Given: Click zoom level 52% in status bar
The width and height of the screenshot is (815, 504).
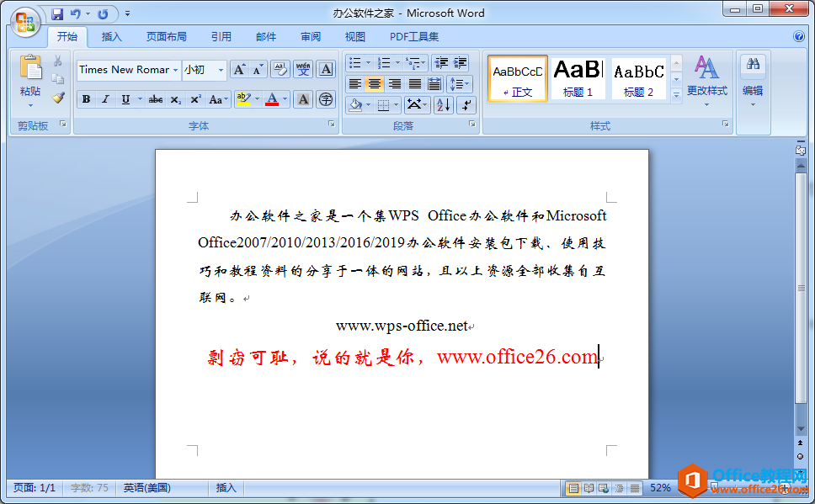Looking at the screenshot, I should tap(660, 488).
